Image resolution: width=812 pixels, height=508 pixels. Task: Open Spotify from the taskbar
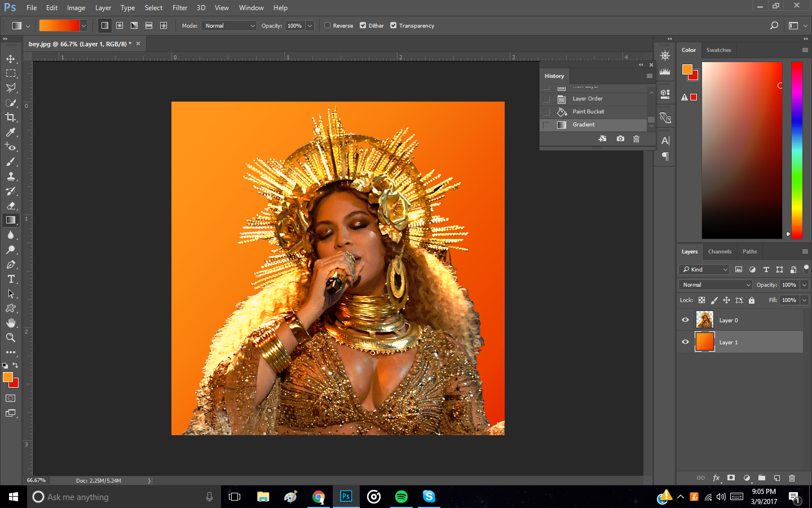[x=401, y=497]
